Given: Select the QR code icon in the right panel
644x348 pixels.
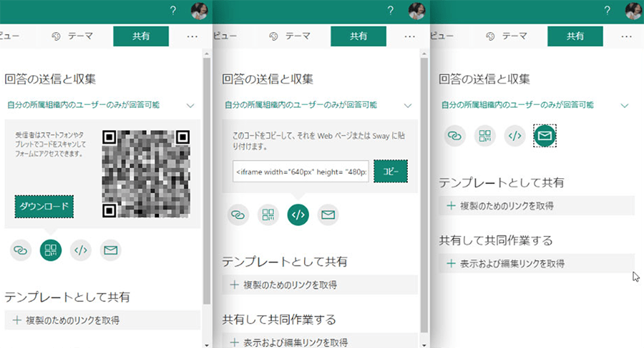Looking at the screenshot, I should [x=484, y=136].
